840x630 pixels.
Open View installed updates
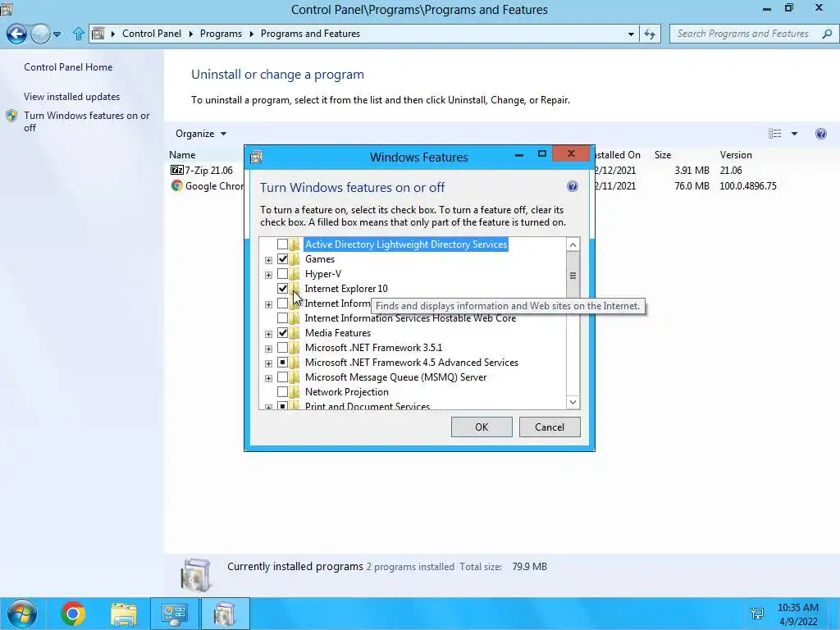pyautogui.click(x=72, y=97)
